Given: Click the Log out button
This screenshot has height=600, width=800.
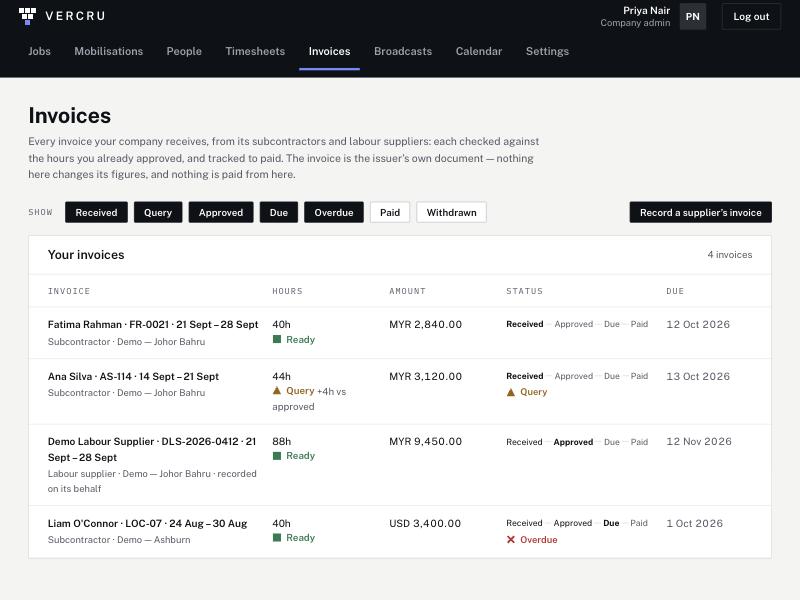Looking at the screenshot, I should tap(751, 16).
